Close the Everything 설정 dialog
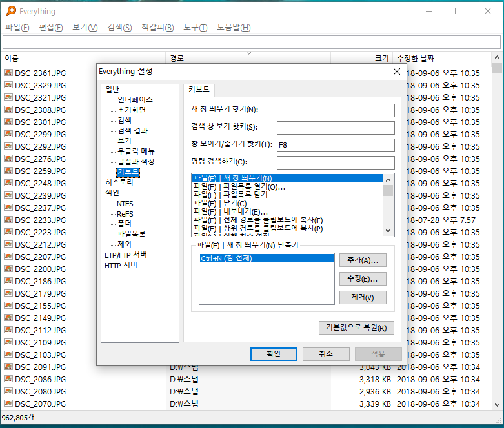This screenshot has width=504, height=428. point(397,72)
